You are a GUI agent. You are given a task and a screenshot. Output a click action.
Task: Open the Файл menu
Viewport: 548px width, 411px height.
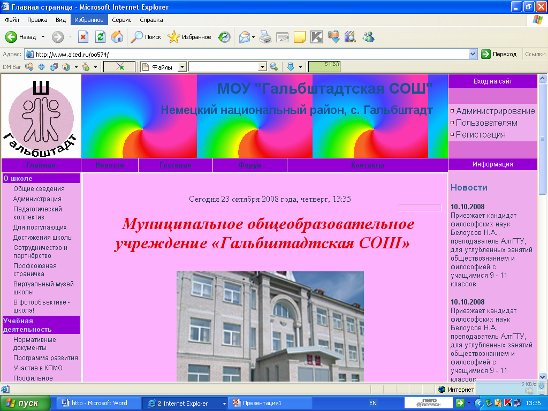tap(12, 20)
